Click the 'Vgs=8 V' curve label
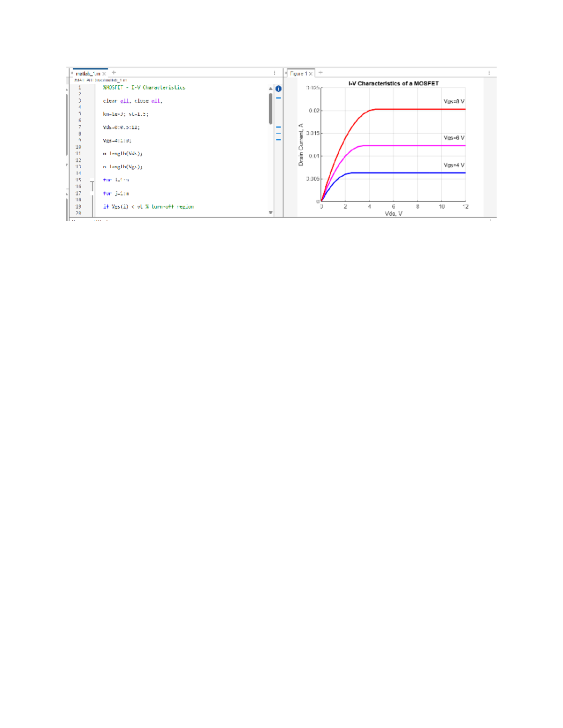Viewport: 563px width, 728px height. [x=454, y=101]
